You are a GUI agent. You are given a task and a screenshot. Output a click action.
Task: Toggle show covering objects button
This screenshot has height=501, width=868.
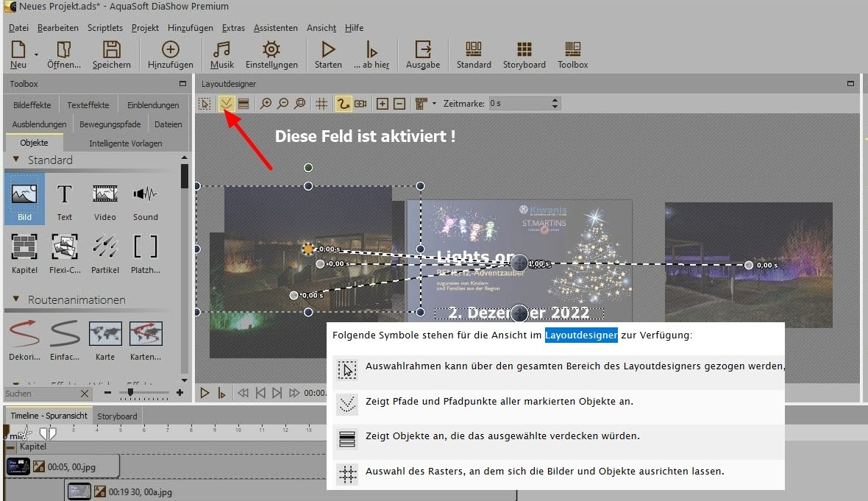click(x=243, y=104)
